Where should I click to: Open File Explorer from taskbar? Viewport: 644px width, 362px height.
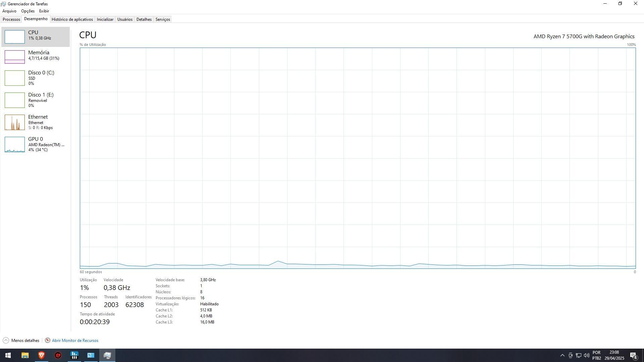(25, 355)
